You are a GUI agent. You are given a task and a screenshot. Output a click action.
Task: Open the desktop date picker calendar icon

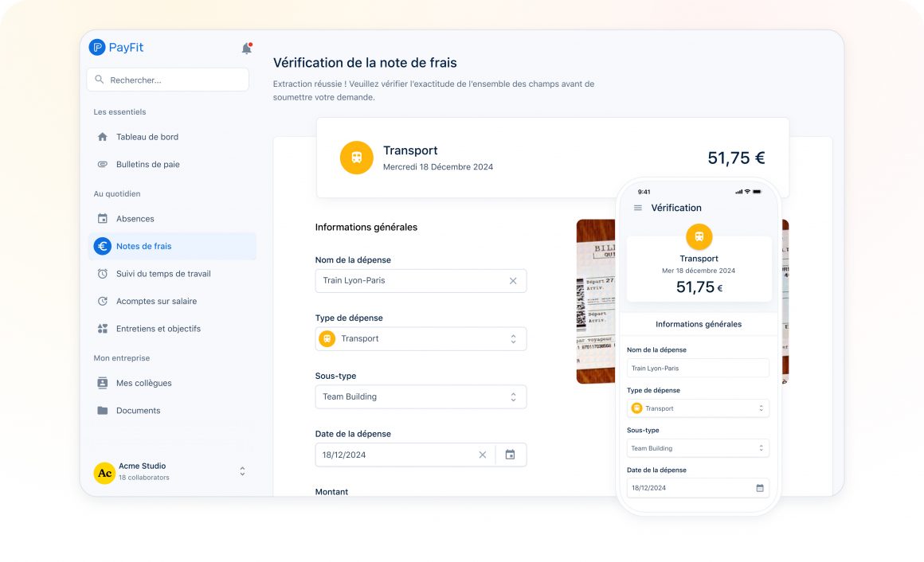coord(511,455)
